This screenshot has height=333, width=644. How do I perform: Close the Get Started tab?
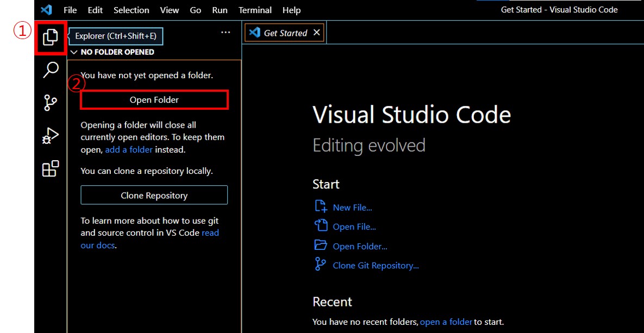(x=316, y=33)
